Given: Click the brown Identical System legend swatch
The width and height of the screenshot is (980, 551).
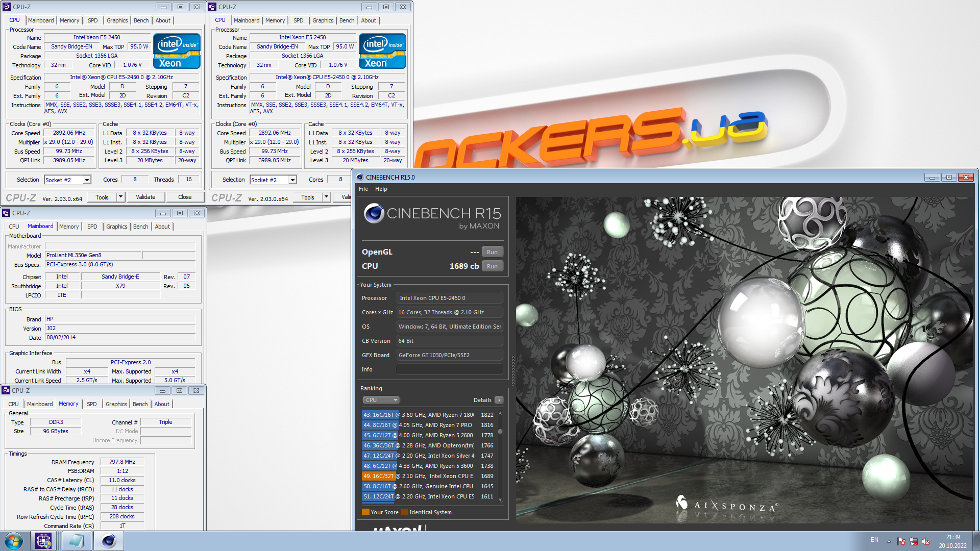Looking at the screenshot, I should [x=404, y=512].
